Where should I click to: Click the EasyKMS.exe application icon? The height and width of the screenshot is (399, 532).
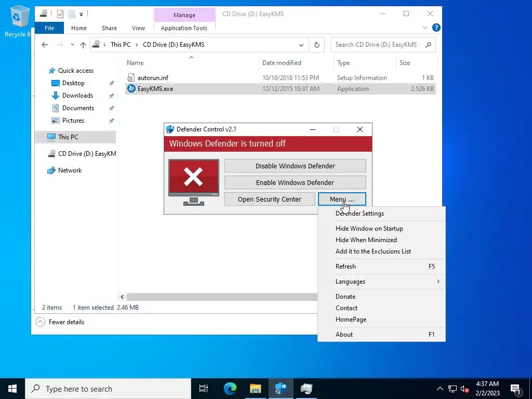tap(131, 88)
